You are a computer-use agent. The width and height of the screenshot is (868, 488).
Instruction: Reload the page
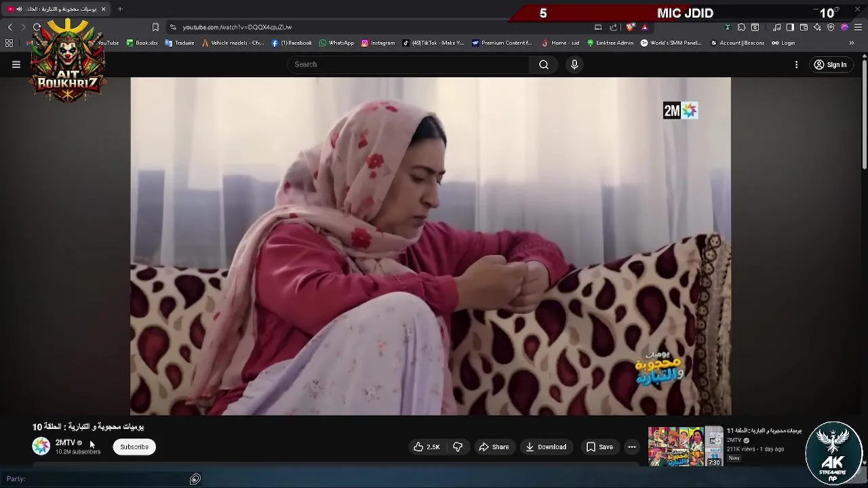[37, 27]
